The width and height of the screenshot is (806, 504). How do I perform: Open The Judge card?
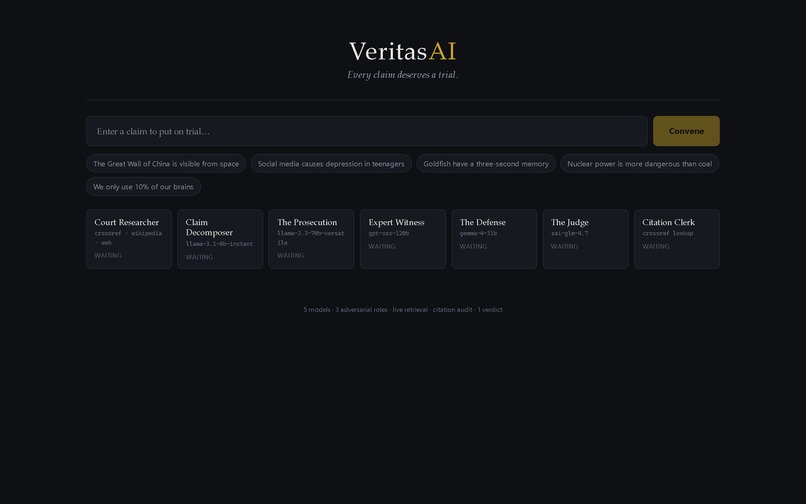[x=585, y=239]
